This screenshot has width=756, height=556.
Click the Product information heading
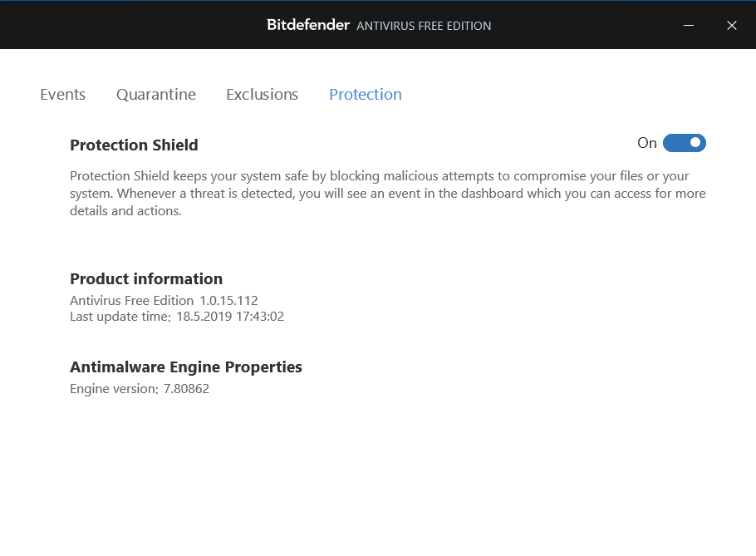(x=146, y=279)
